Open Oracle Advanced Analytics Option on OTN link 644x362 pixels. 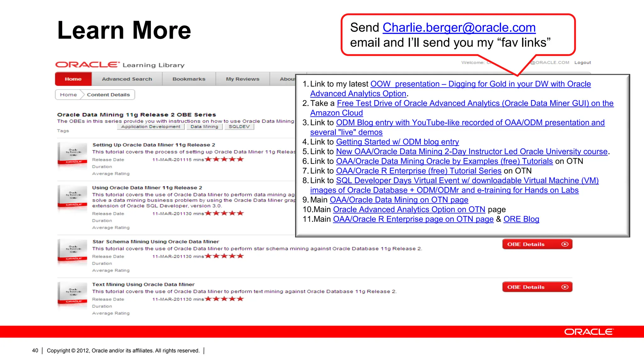click(x=409, y=210)
